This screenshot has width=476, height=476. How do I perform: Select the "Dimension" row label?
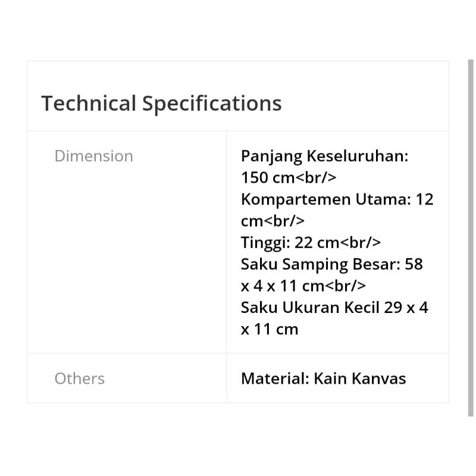click(x=93, y=156)
